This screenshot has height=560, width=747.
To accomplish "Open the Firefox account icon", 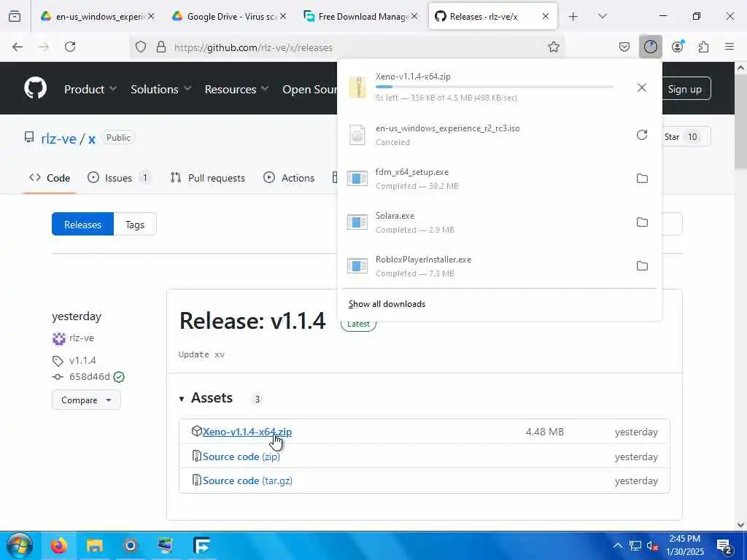I will tap(678, 47).
